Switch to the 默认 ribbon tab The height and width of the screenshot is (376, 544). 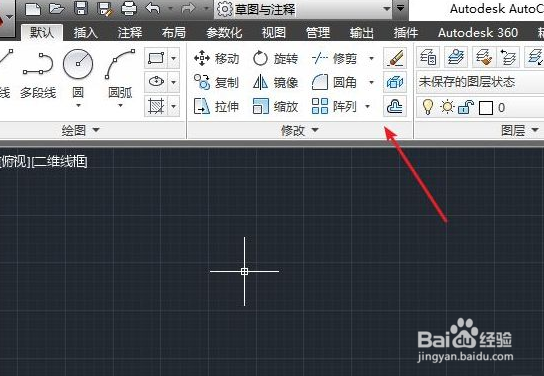pos(42,33)
